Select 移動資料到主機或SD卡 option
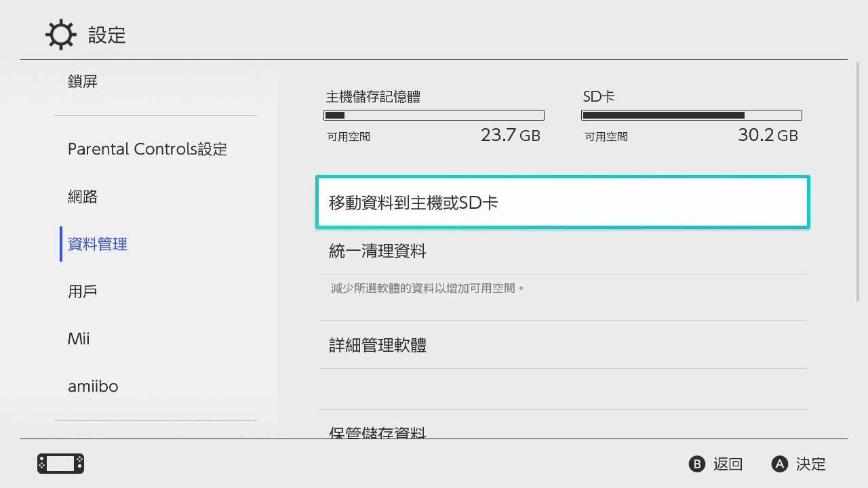The height and width of the screenshot is (488, 868). click(x=562, y=201)
